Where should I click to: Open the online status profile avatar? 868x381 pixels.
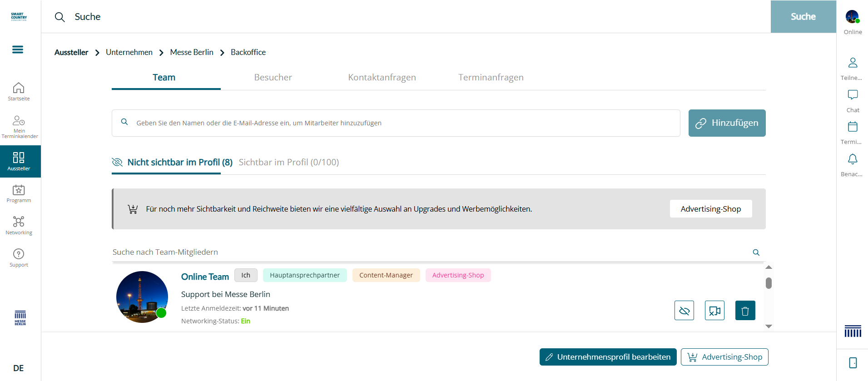[853, 17]
